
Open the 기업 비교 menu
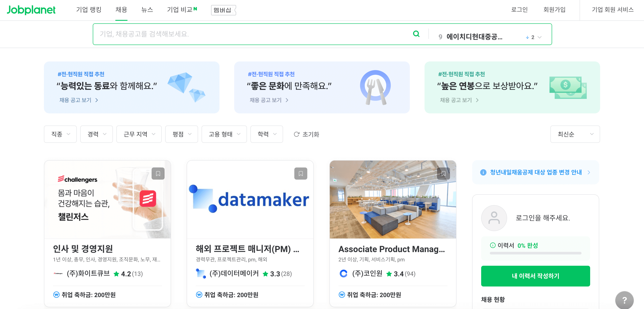[180, 10]
